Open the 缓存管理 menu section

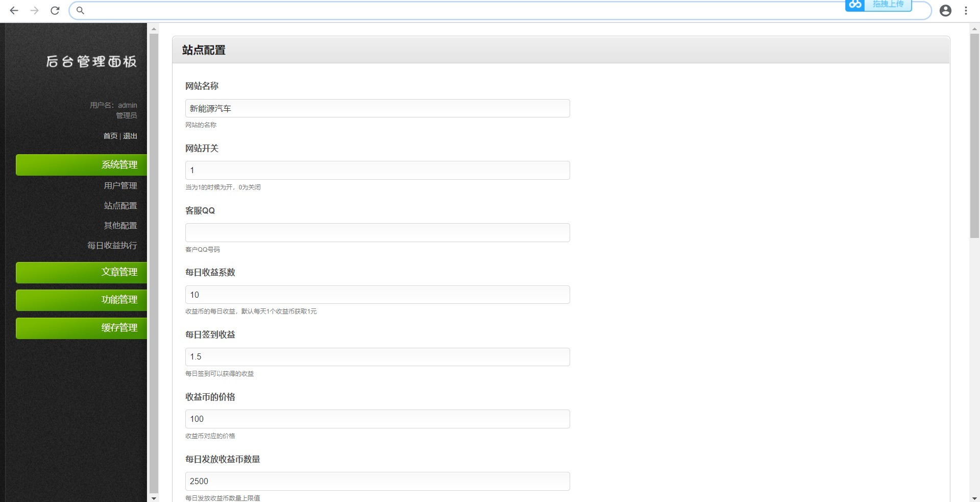click(x=82, y=328)
